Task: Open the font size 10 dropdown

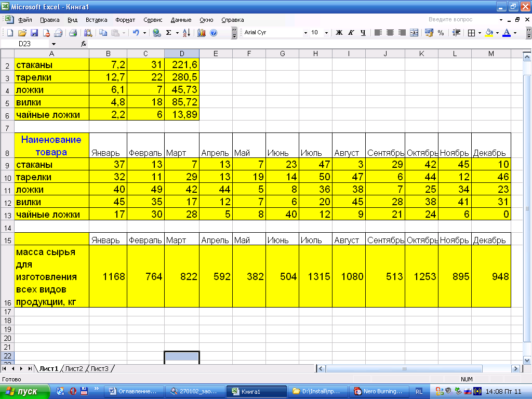Action: pos(326,33)
